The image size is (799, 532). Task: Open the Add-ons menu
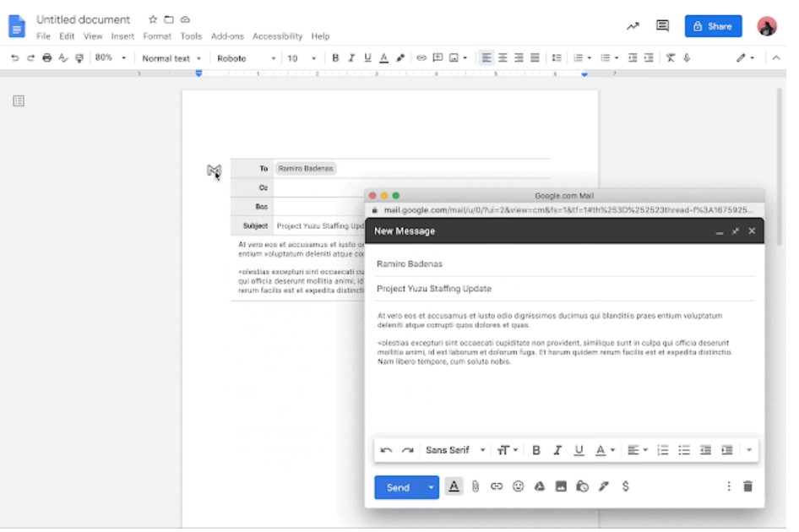coord(226,36)
